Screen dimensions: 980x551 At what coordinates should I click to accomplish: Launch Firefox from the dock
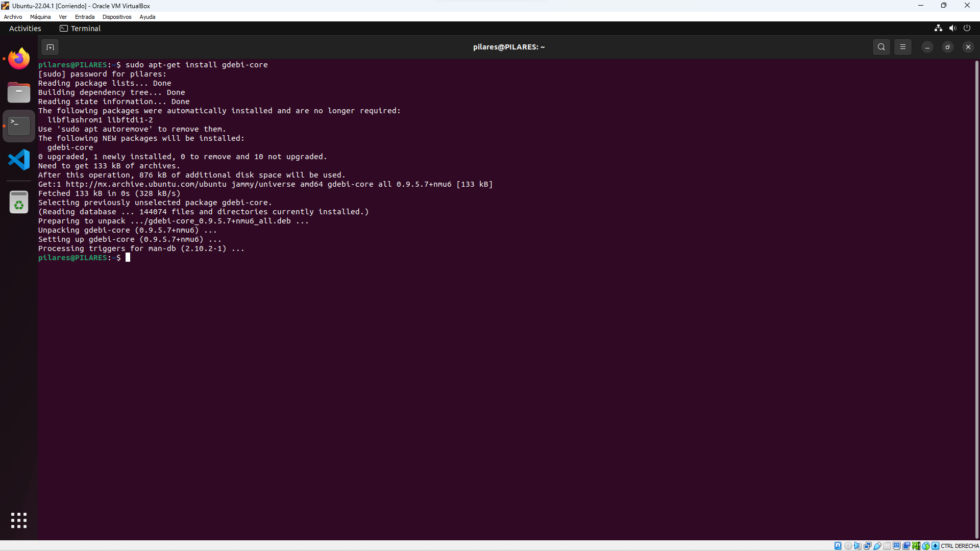tap(19, 59)
